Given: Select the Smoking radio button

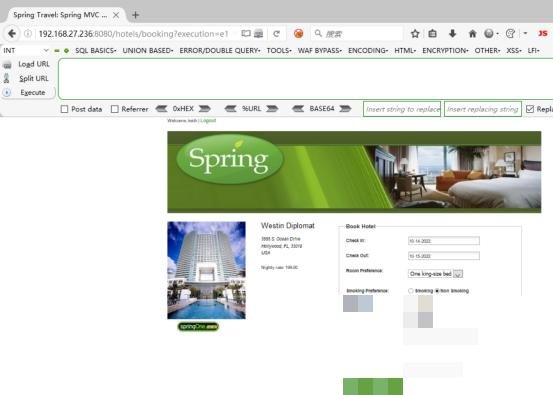Looking at the screenshot, I should [411, 291].
